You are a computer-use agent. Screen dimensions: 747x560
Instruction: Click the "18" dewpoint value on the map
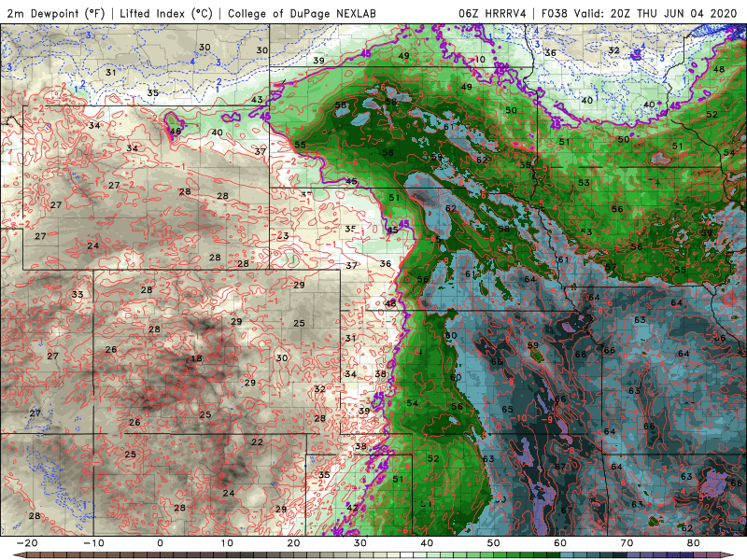(196, 358)
